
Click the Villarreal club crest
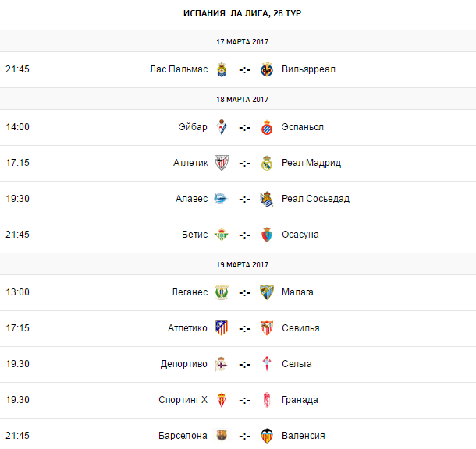pyautogui.click(x=267, y=69)
